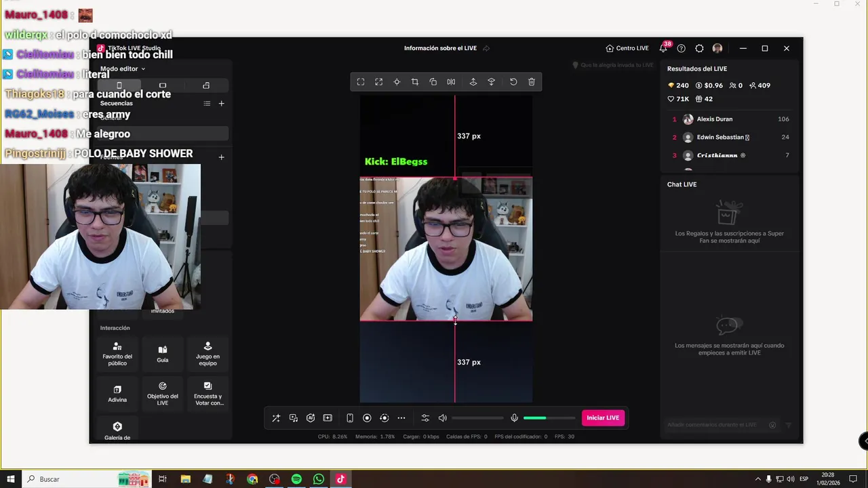Select Cristhiannn in the ranking

coord(730,155)
